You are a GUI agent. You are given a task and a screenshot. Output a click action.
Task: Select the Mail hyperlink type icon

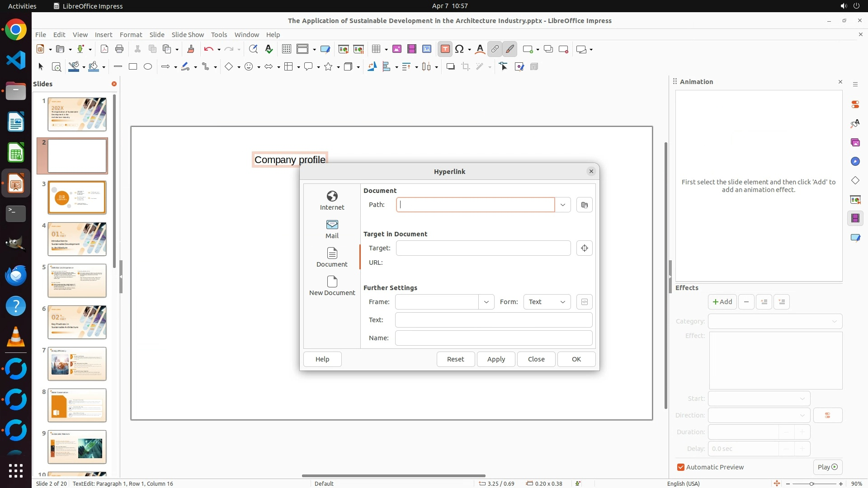332,229
